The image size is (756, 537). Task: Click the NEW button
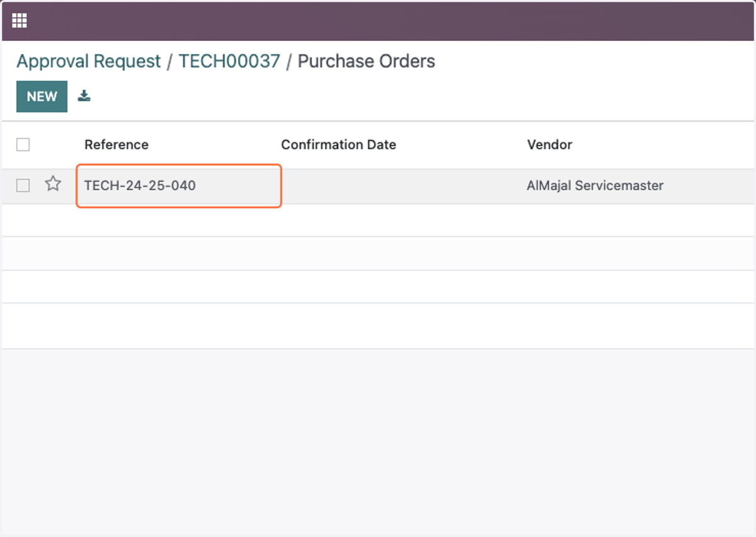(42, 96)
